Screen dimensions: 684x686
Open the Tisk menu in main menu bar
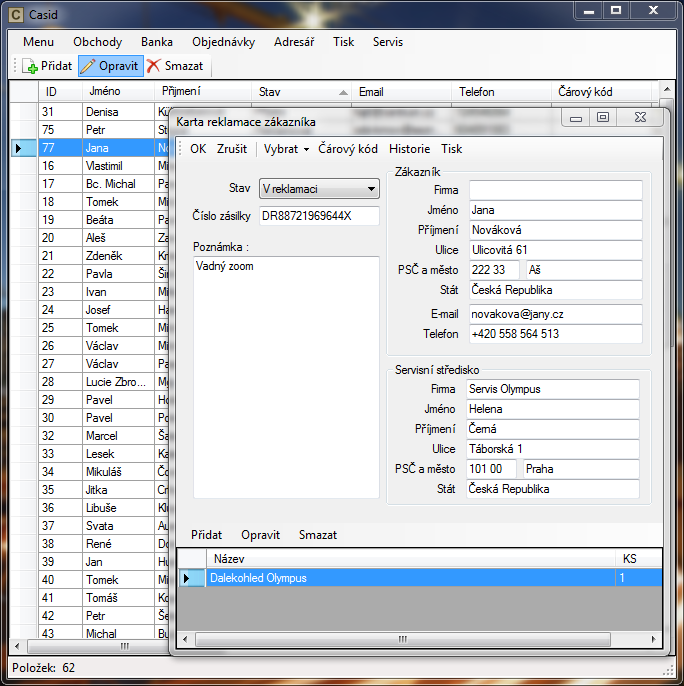344,42
